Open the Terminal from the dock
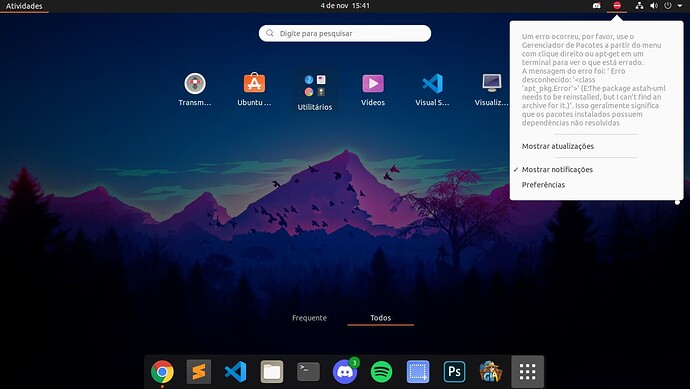The image size is (690, 389). 308,372
